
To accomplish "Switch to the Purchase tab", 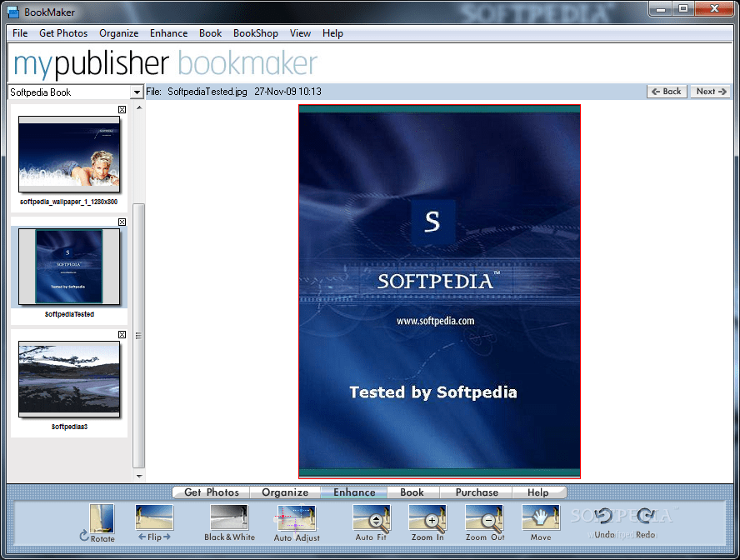I will click(476, 492).
